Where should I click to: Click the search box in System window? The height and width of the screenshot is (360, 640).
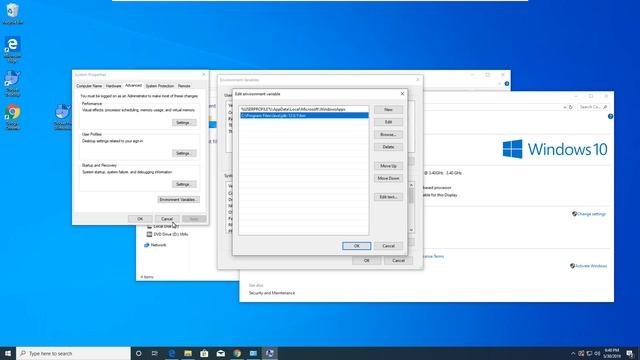point(593,107)
